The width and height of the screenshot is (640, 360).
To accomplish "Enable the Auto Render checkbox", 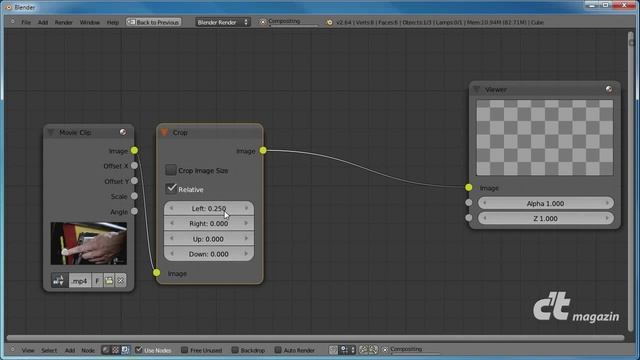I will pos(278,350).
